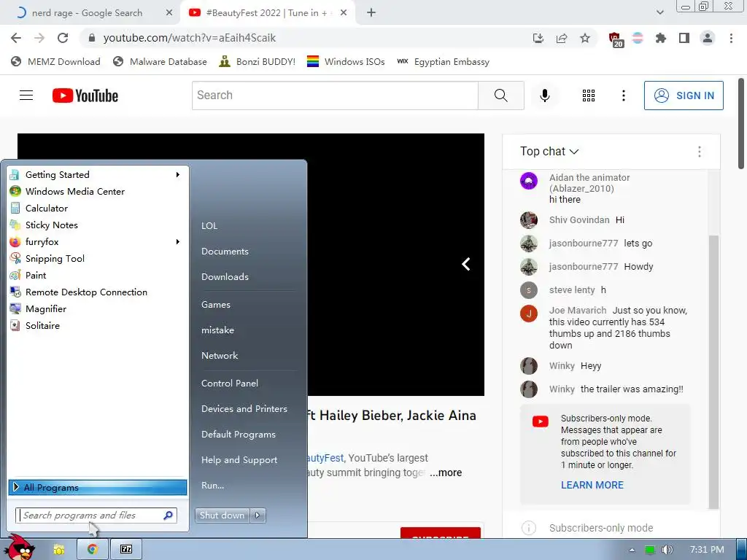Image resolution: width=747 pixels, height=560 pixels.
Task: Click the SIGN IN button
Action: pyautogui.click(x=684, y=96)
